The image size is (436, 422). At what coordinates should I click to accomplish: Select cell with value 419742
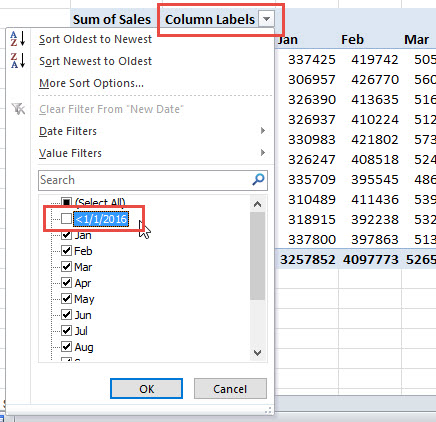pyautogui.click(x=375, y=60)
